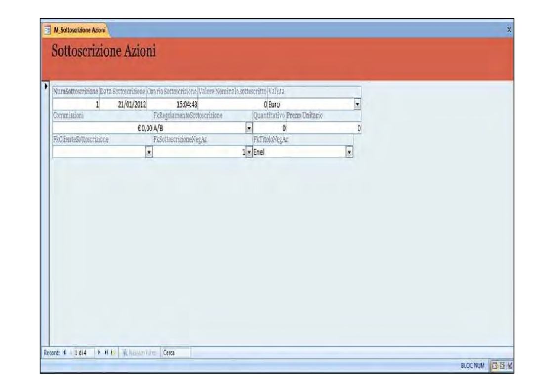
Task: Switch to Design view status icon
Action: click(x=510, y=366)
